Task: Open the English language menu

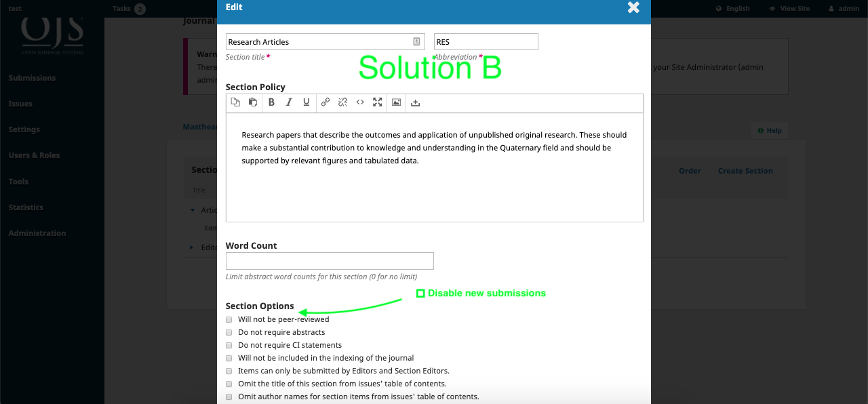Action: point(733,8)
